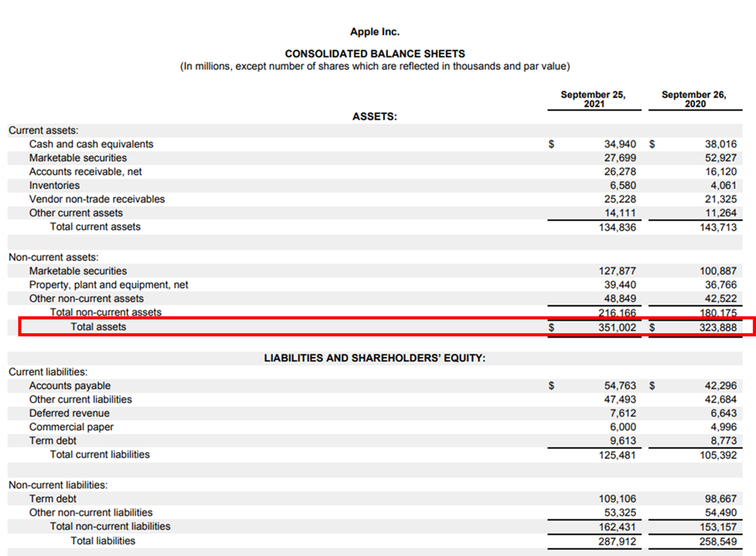Click the 34,940 cash value
756x556 pixels.
pyautogui.click(x=620, y=144)
